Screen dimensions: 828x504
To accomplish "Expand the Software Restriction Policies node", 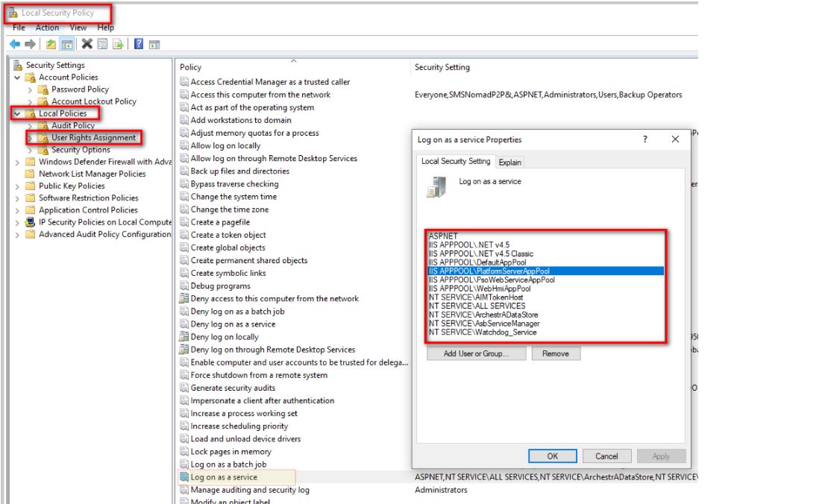I will [17, 198].
